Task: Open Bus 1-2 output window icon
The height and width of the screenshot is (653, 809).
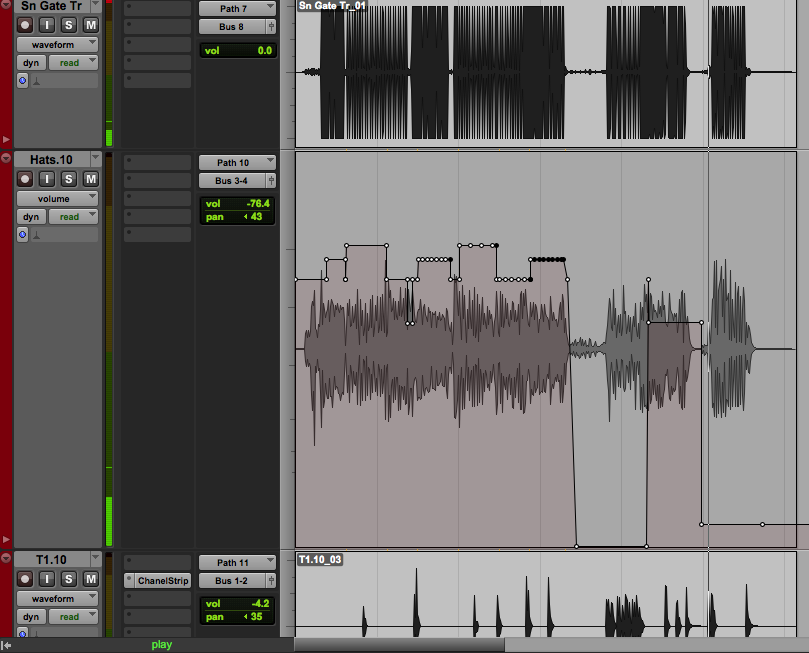Action: (x=271, y=580)
